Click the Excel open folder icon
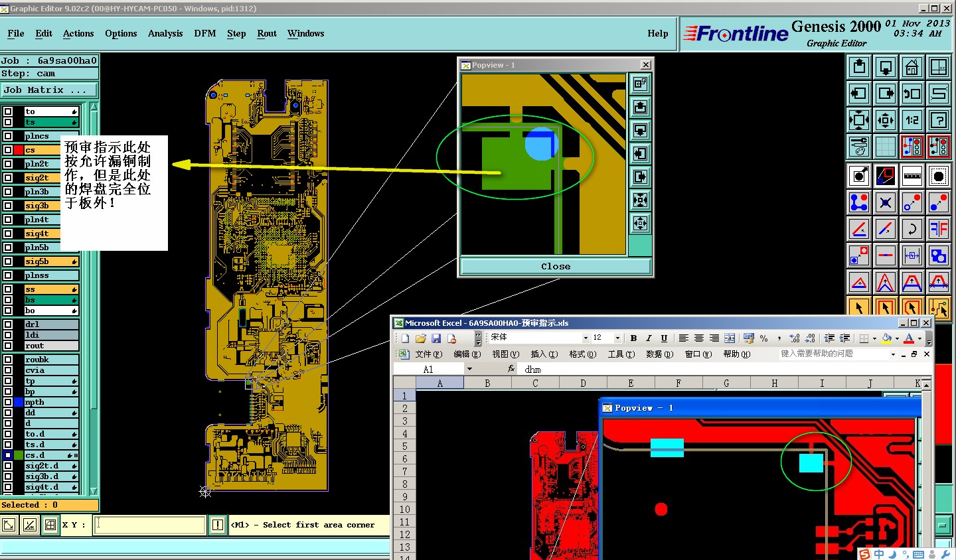The image size is (956, 560). click(x=420, y=338)
